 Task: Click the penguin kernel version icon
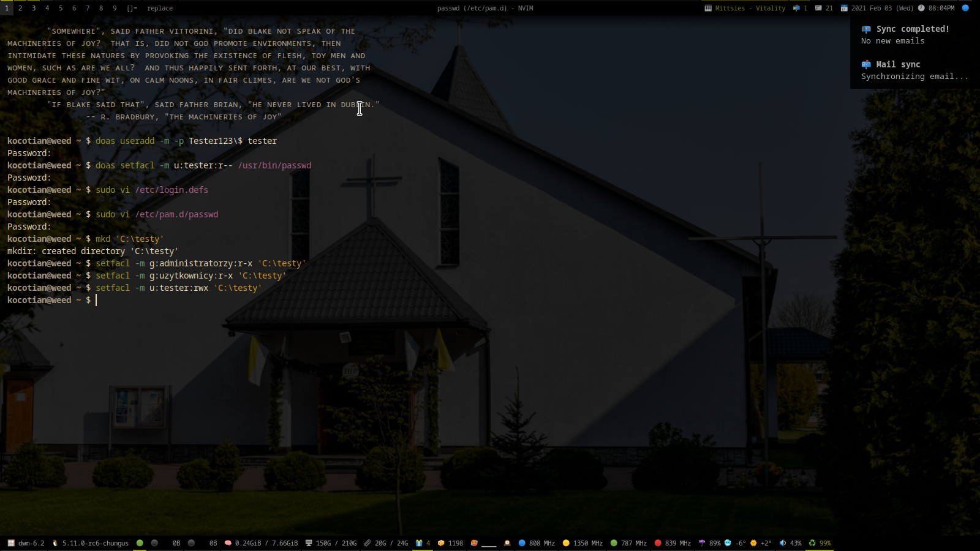coord(55,543)
